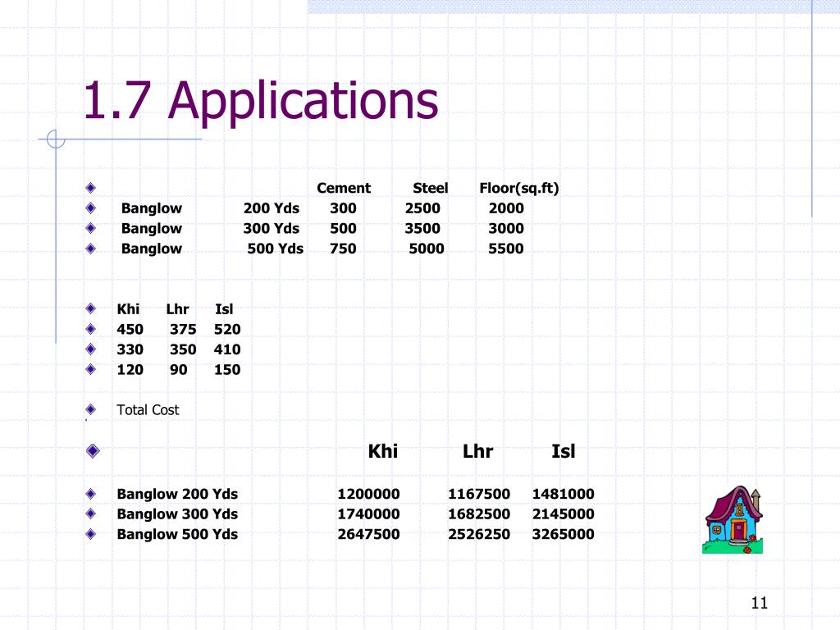Click steel value 2500
The image size is (840, 630).
coord(422,208)
